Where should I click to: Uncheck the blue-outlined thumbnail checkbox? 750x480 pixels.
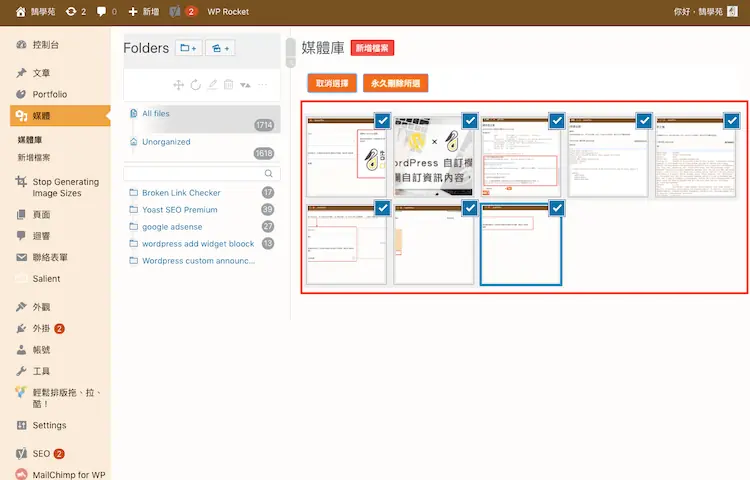[557, 208]
